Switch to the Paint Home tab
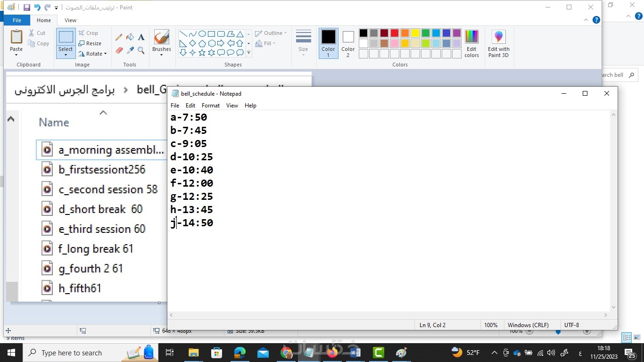Screen dimensions: 644x362 (44, 20)
